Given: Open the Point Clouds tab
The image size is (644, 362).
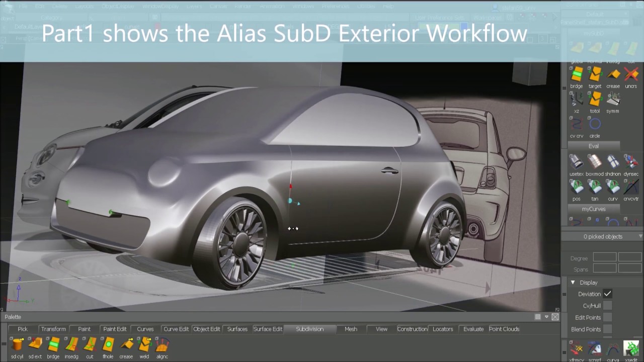Looking at the screenshot, I should [504, 329].
